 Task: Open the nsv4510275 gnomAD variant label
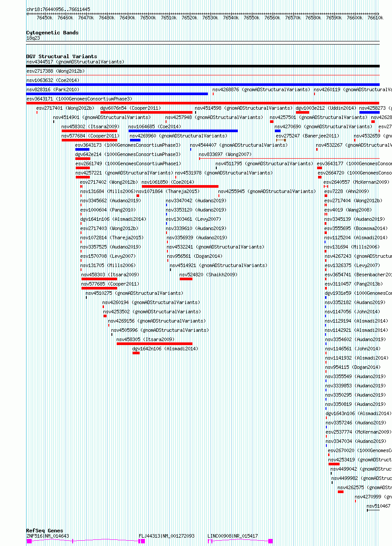(134, 293)
